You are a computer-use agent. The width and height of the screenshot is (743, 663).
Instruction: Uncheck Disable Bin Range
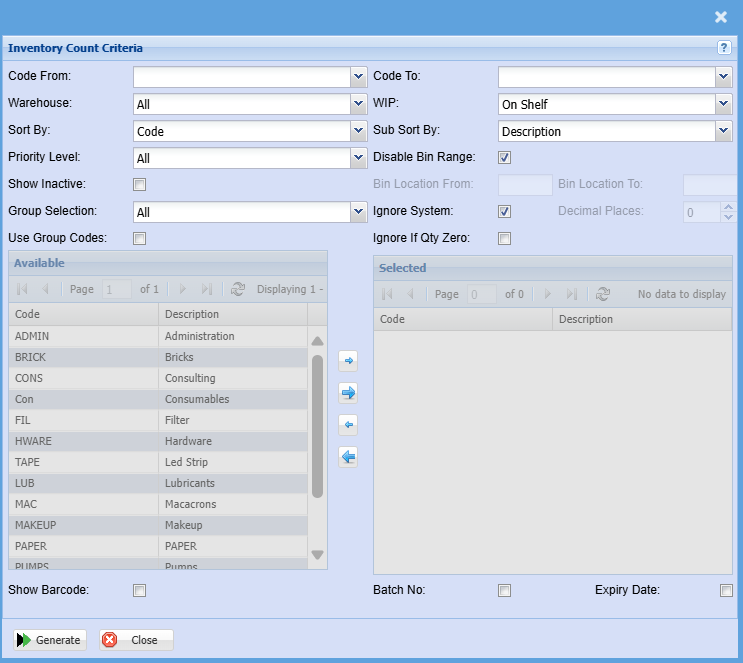pyautogui.click(x=505, y=157)
